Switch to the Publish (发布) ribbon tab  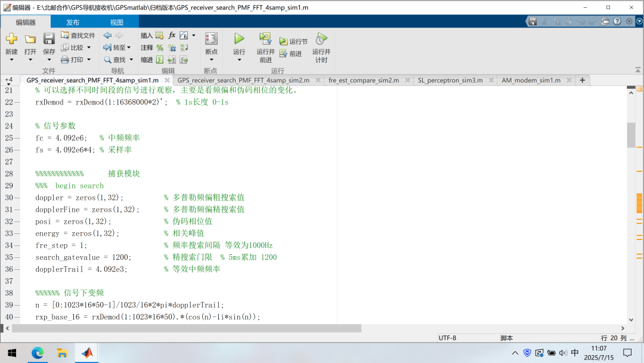click(73, 22)
